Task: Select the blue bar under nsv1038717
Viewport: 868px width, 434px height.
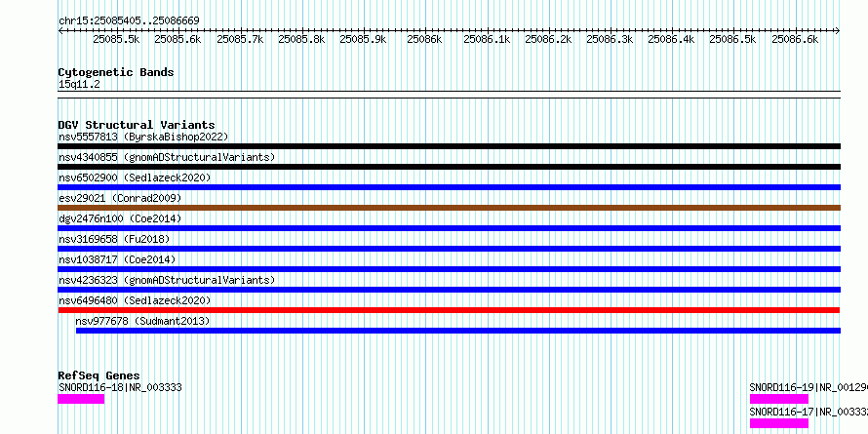Action: click(449, 269)
